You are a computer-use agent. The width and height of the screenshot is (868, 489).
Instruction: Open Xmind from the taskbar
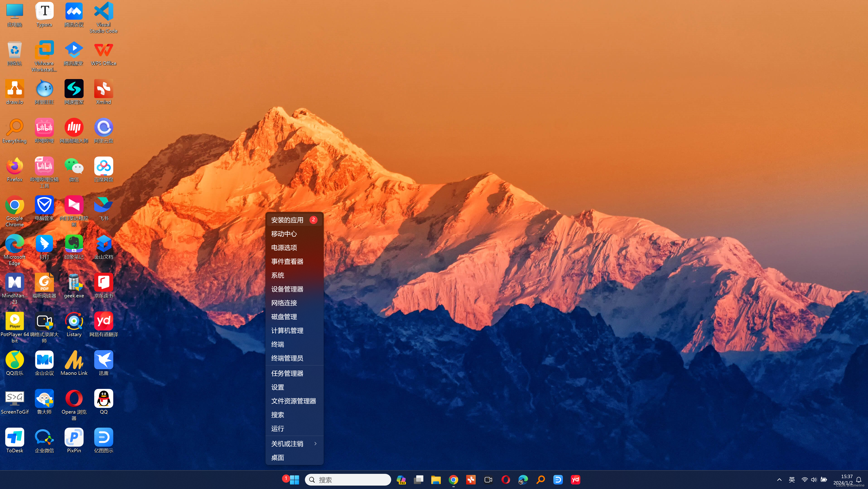pyautogui.click(x=471, y=479)
